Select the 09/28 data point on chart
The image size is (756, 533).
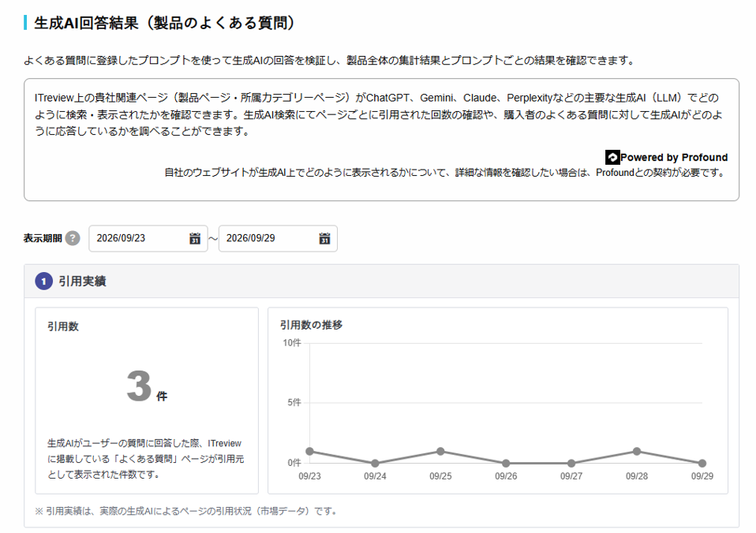[637, 452]
